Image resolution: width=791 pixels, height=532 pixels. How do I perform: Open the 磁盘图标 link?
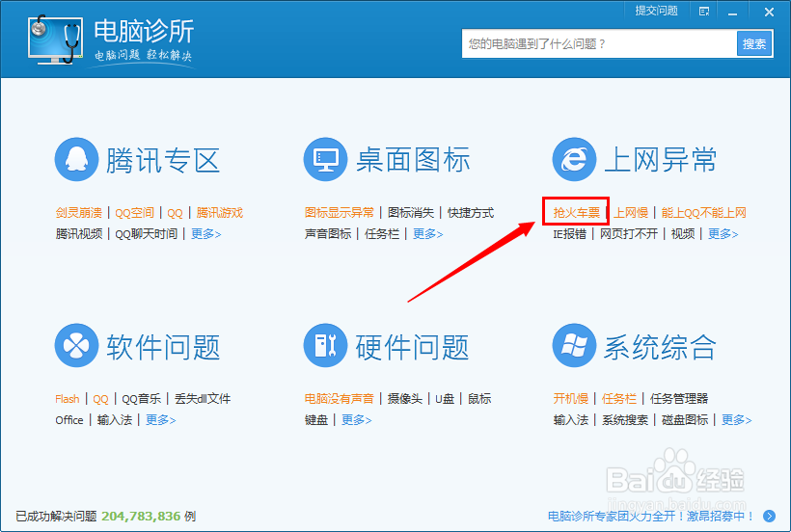coord(685,419)
